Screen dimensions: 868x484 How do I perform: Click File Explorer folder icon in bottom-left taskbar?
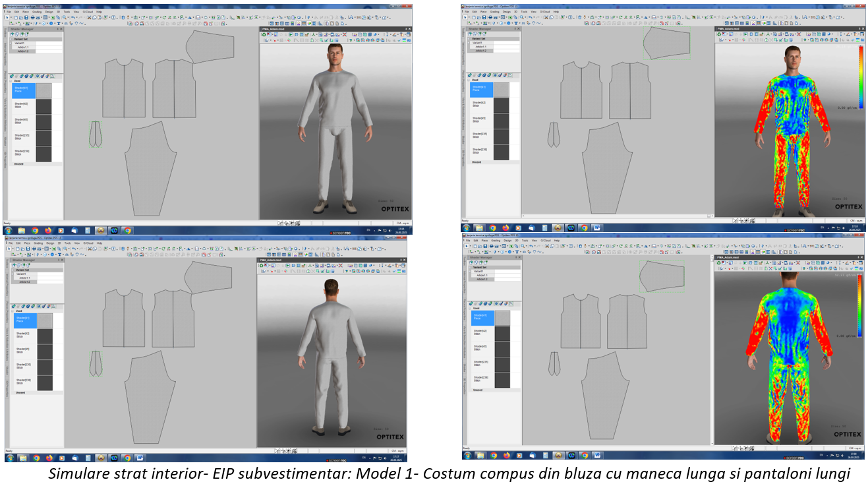click(x=22, y=457)
